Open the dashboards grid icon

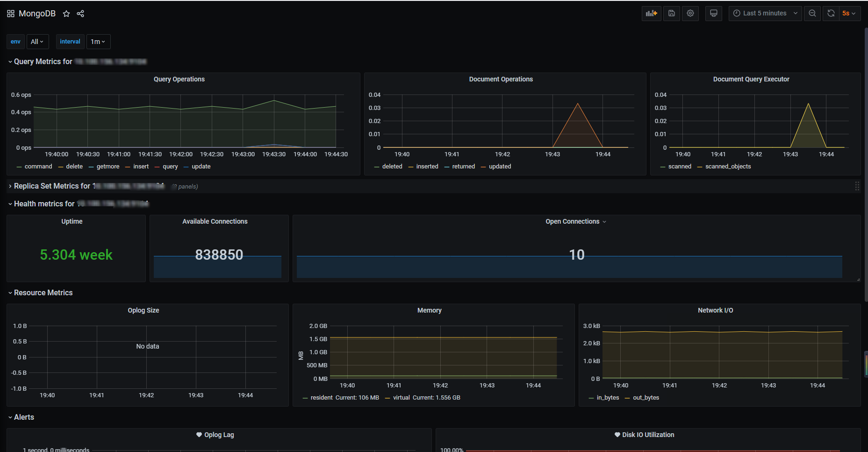11,14
